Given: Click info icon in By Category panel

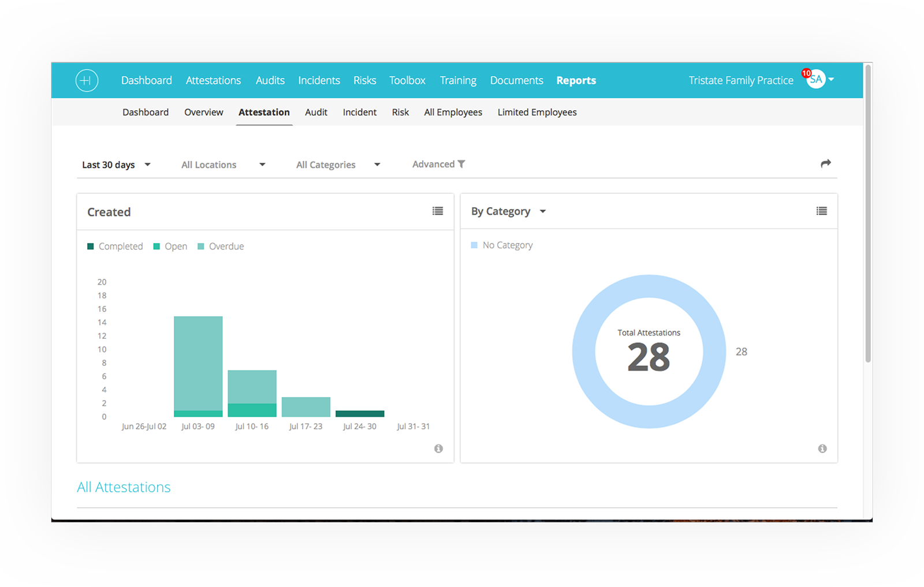Looking at the screenshot, I should coord(822,448).
